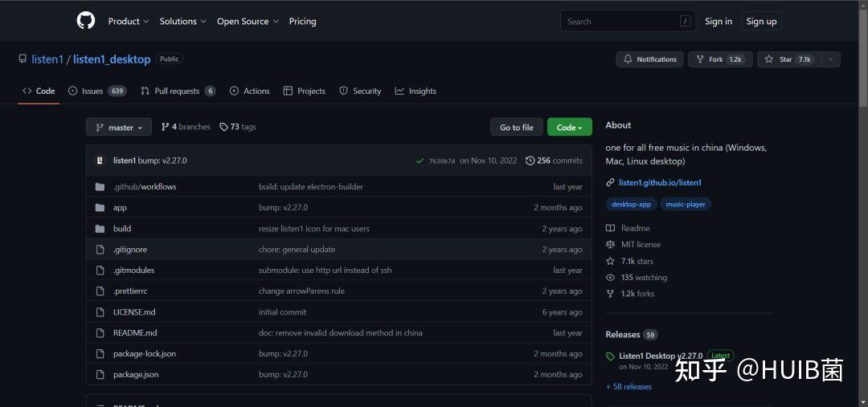868x407 pixels.
Task: Expand the green Code dropdown
Action: [x=569, y=128]
